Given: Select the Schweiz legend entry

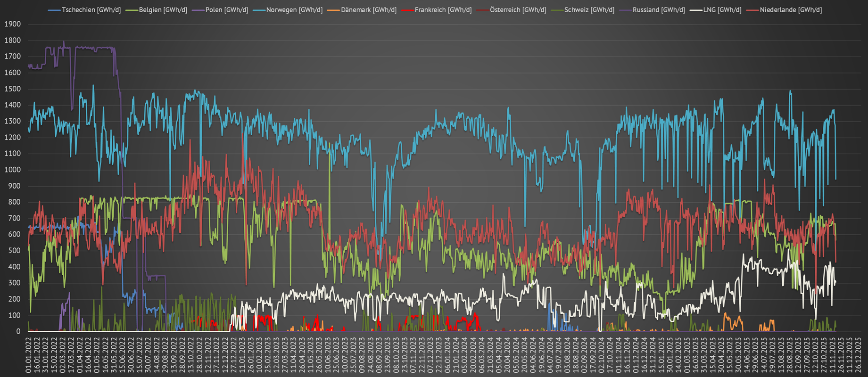Looking at the screenshot, I should (x=589, y=10).
